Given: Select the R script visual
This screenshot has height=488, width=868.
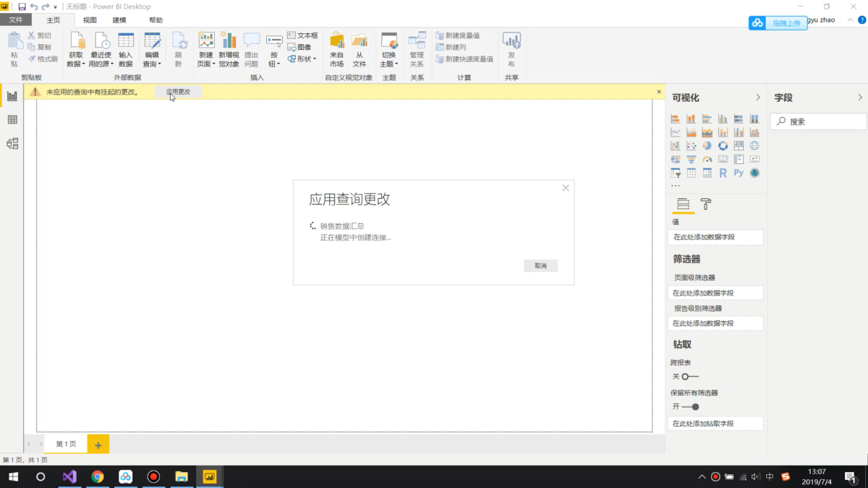Looking at the screenshot, I should (723, 173).
